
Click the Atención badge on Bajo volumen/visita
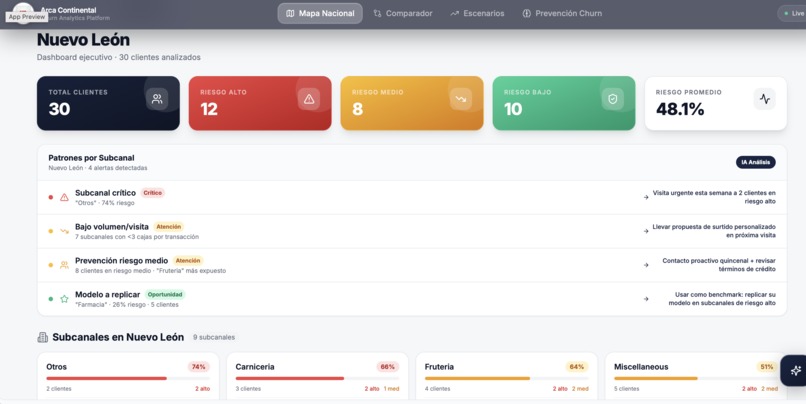(169, 227)
